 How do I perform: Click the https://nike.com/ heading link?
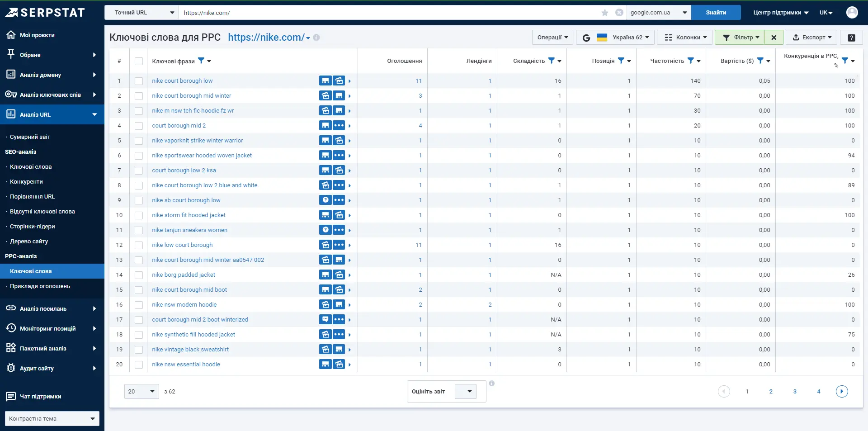point(266,38)
